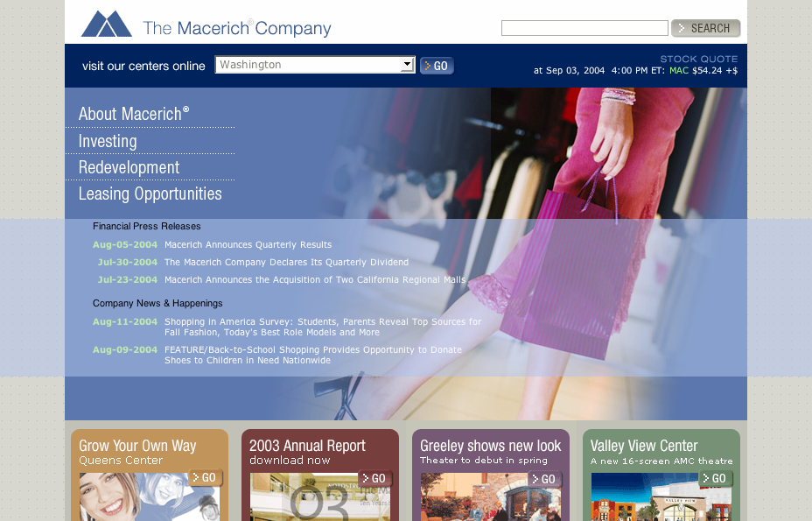Image resolution: width=812 pixels, height=521 pixels.
Task: Click the MAC ticker symbol
Action: (x=679, y=71)
